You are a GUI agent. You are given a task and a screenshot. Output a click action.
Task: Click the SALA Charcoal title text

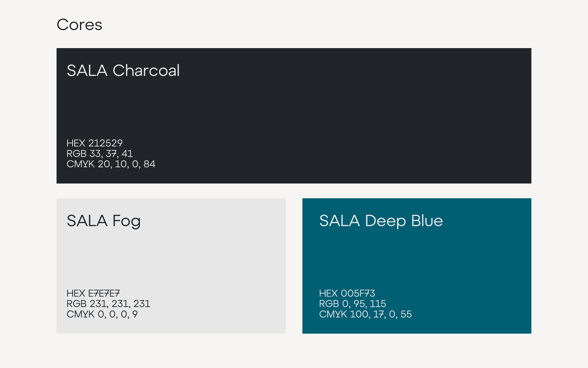(x=123, y=71)
